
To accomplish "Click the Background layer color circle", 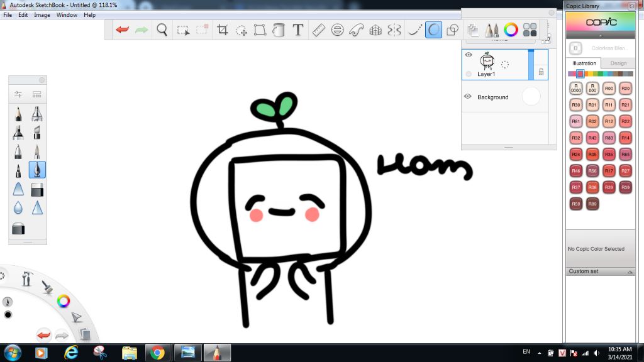I will (531, 96).
